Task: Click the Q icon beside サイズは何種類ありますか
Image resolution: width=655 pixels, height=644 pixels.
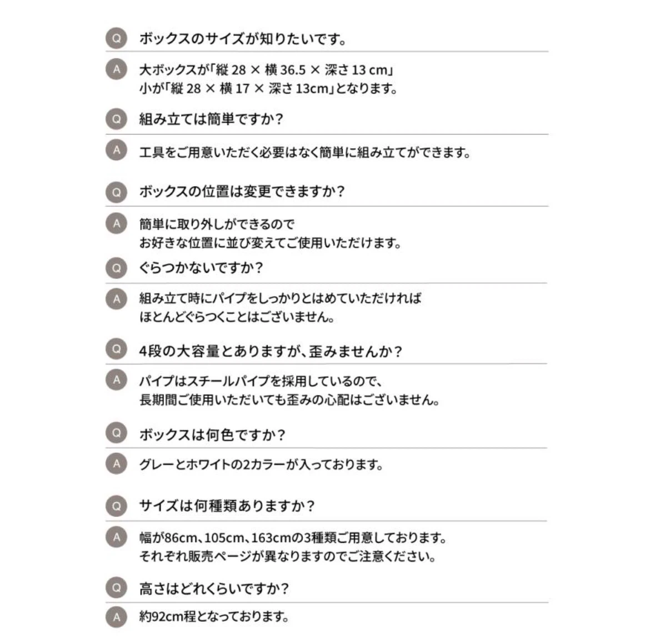Action: pyautogui.click(x=116, y=506)
